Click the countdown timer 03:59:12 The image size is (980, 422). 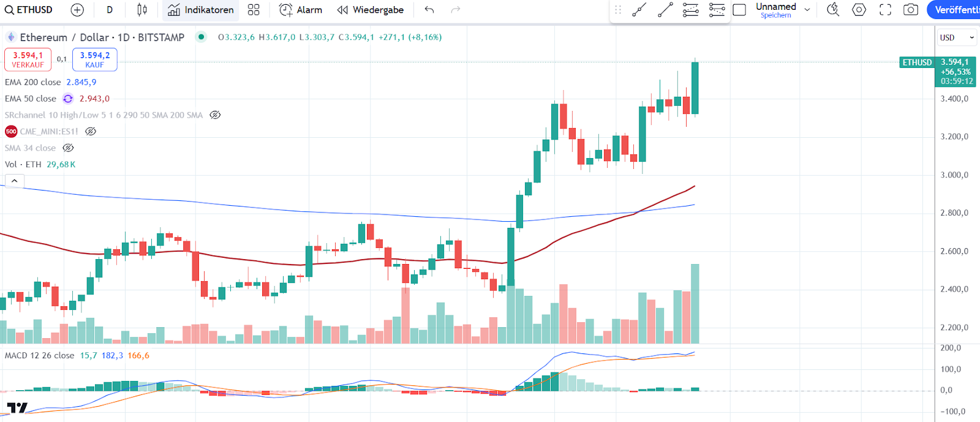(957, 81)
